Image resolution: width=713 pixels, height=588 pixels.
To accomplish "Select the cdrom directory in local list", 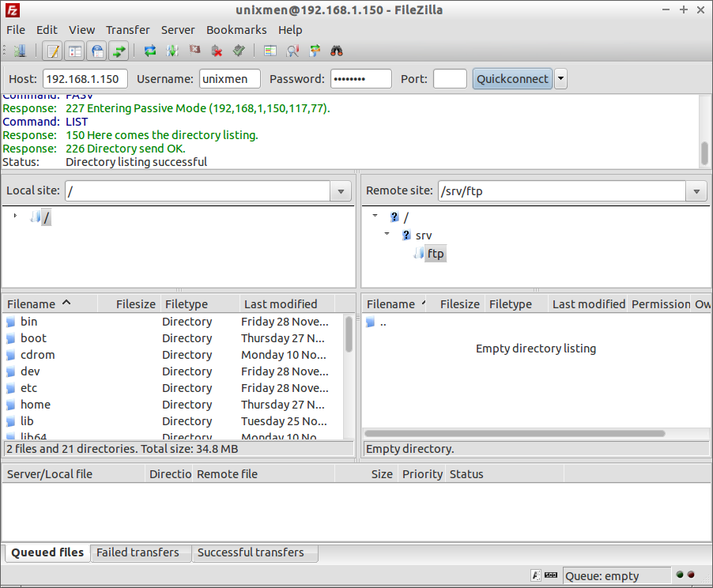I will (173, 355).
